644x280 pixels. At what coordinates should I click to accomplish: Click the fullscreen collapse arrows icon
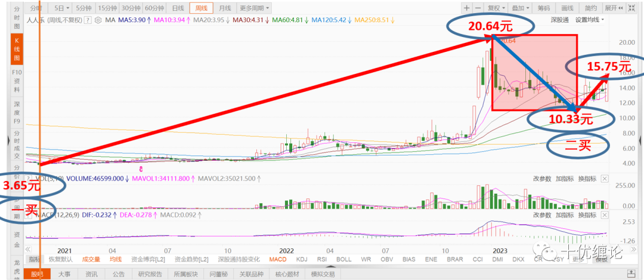coord(631,8)
